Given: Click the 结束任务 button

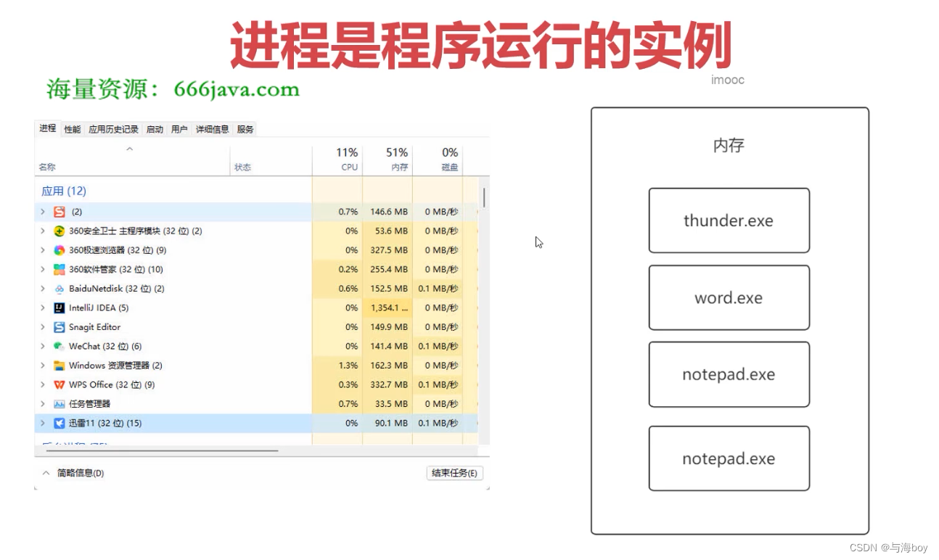Looking at the screenshot, I should [454, 473].
